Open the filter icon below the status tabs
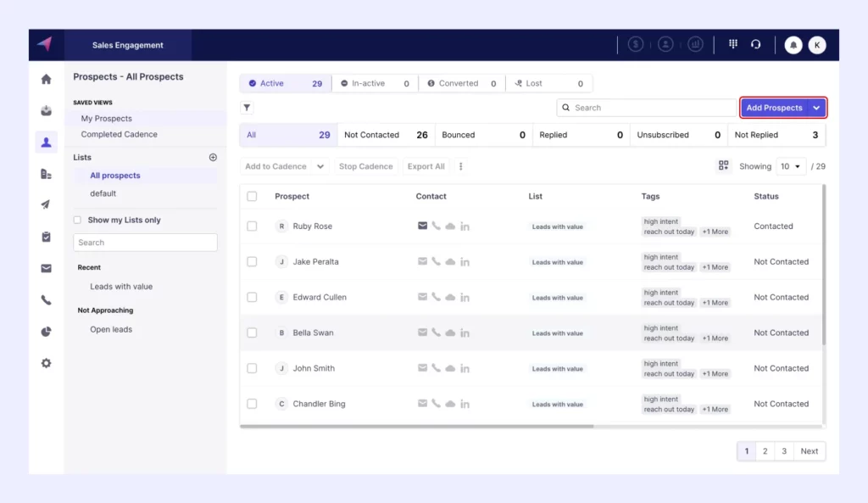 click(x=247, y=108)
